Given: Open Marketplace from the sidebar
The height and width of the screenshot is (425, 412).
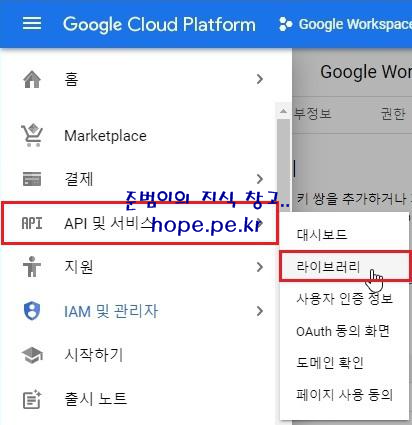Looking at the screenshot, I should tap(138, 136).
